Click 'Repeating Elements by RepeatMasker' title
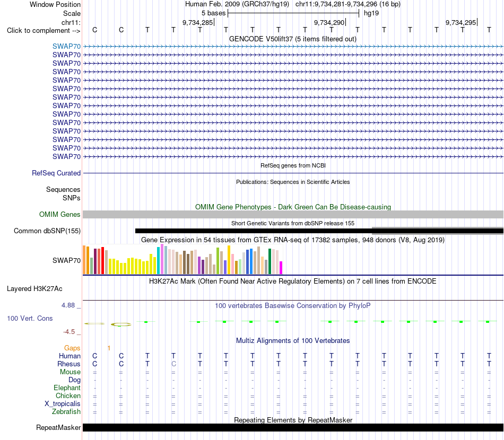The width and height of the screenshot is (504, 440). coord(293,420)
